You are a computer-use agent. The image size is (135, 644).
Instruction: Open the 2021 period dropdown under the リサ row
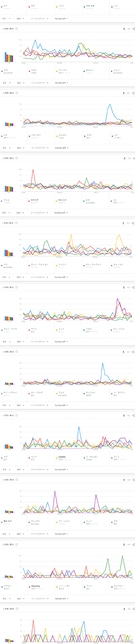(x=21, y=83)
